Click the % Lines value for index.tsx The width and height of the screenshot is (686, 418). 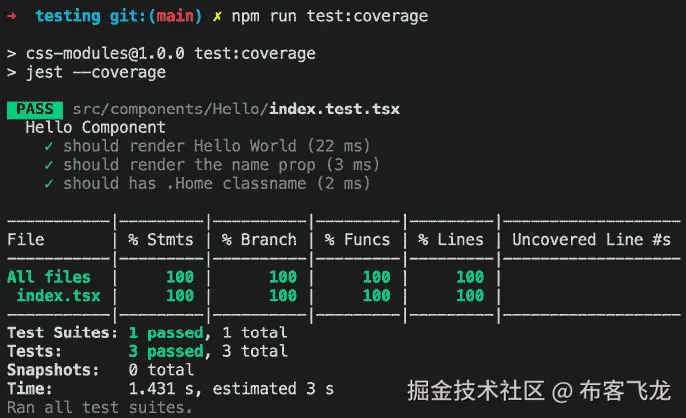[470, 296]
